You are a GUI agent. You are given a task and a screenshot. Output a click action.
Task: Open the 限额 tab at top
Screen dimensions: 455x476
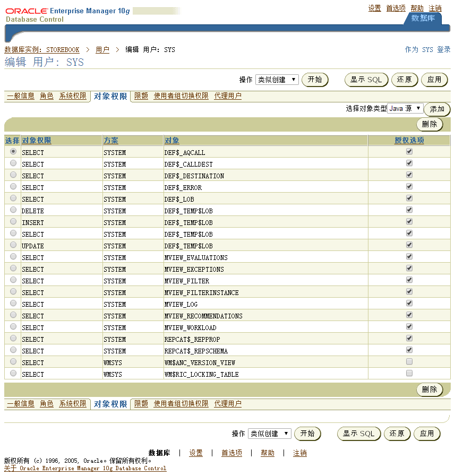pos(141,96)
